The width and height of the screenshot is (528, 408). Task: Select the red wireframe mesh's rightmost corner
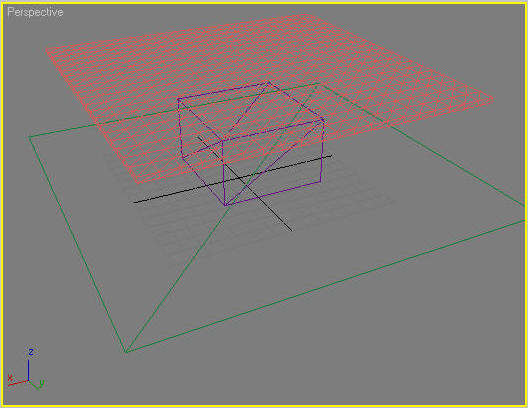(x=492, y=100)
